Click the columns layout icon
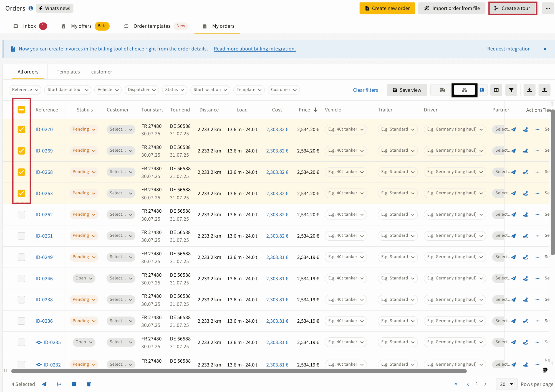Screen dimensions: 555x392 496,90
